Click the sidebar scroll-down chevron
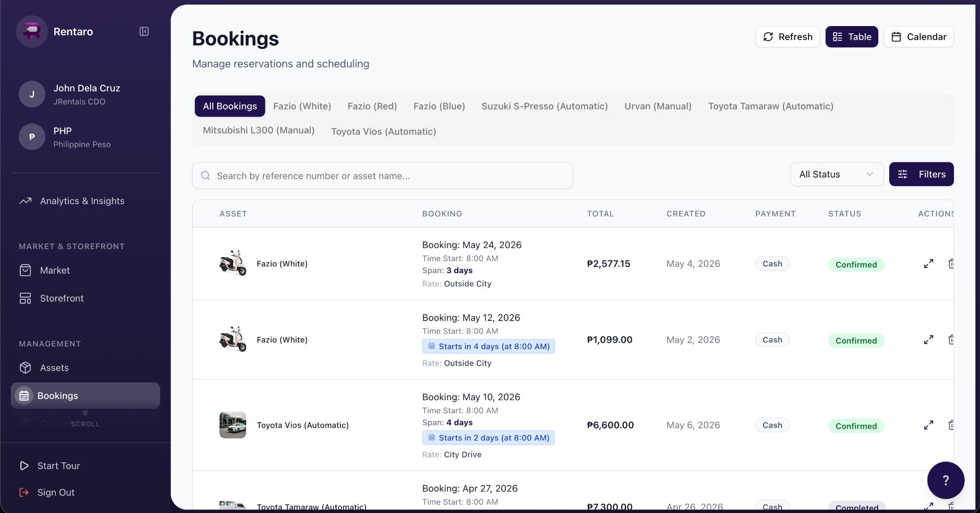Image resolution: width=980 pixels, height=513 pixels. pyautogui.click(x=85, y=413)
